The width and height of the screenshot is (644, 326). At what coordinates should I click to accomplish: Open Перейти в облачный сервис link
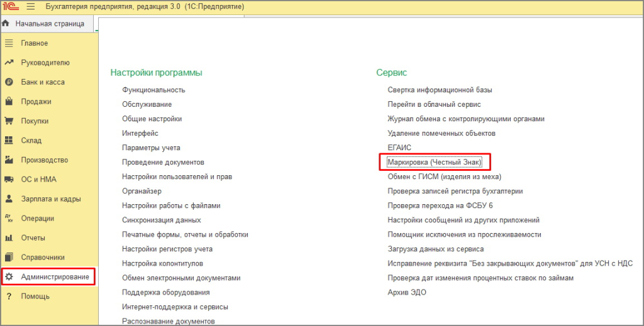[434, 104]
